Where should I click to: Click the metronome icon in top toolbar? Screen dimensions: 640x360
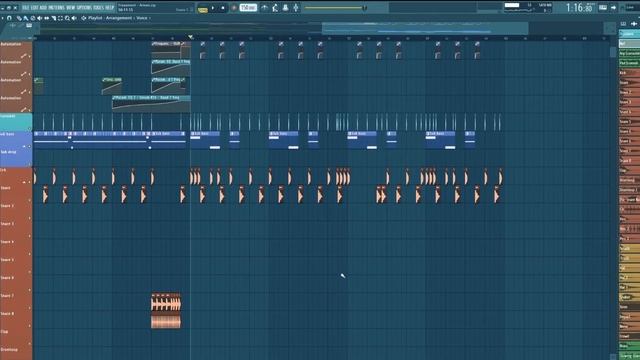coord(264,8)
